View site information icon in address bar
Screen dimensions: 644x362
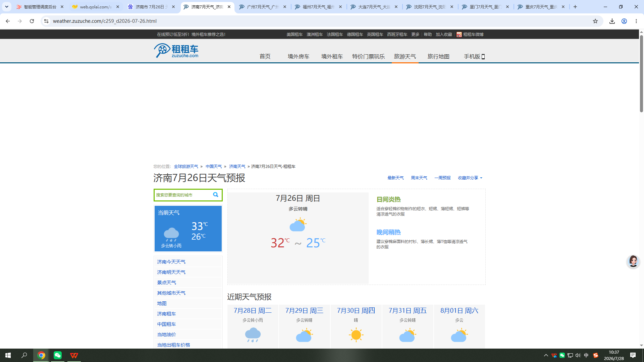46,21
